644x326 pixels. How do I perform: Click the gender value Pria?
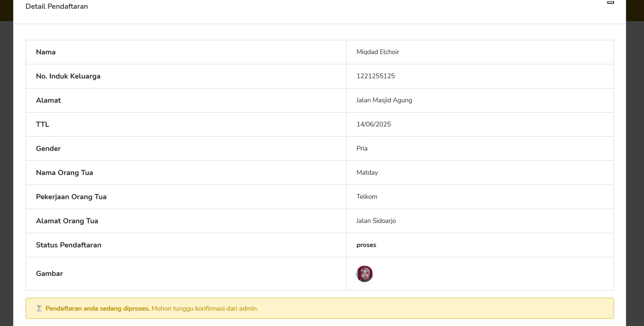[362, 148]
